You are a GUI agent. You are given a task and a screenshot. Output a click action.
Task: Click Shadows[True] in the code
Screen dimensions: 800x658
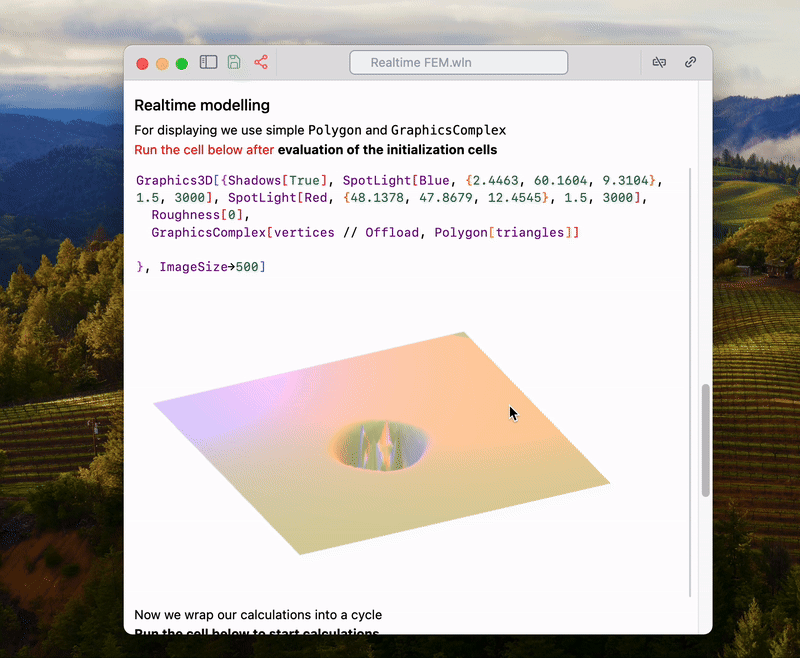click(277, 181)
